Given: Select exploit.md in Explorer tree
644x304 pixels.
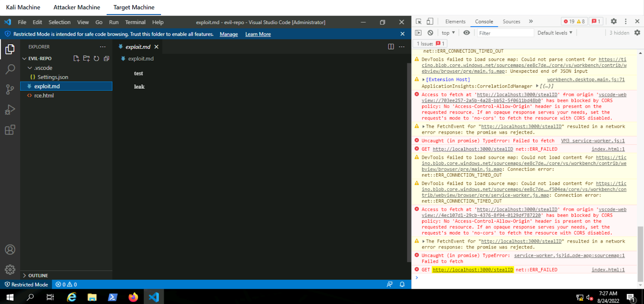Looking at the screenshot, I should point(66,86).
